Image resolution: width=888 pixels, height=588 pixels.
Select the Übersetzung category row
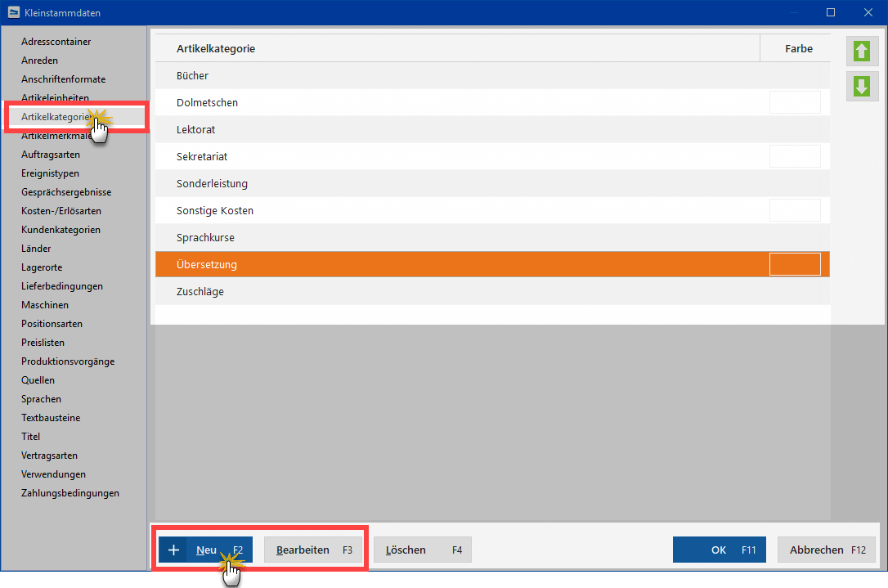click(492, 264)
